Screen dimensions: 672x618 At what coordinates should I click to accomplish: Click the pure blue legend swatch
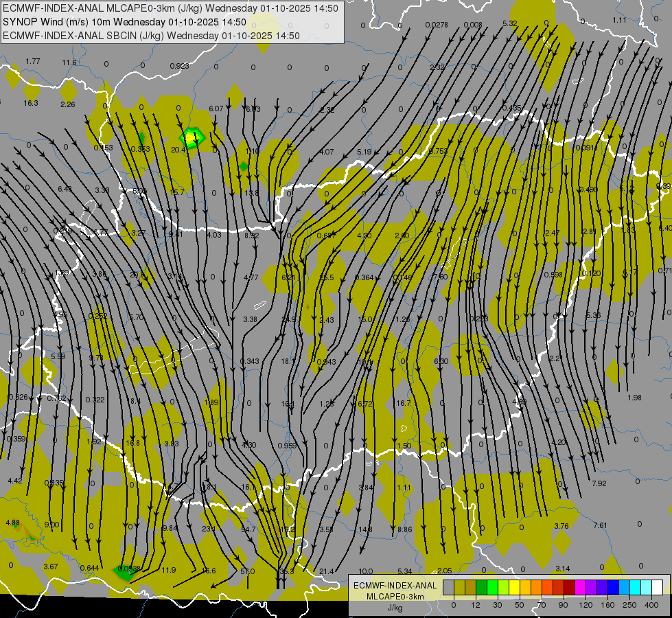(x=613, y=588)
